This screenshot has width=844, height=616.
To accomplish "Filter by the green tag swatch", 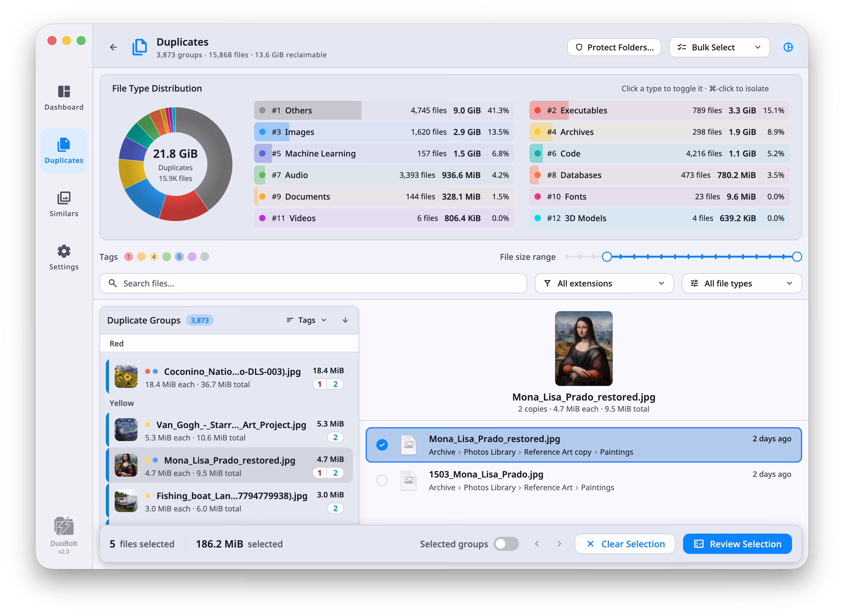I will 167,257.
